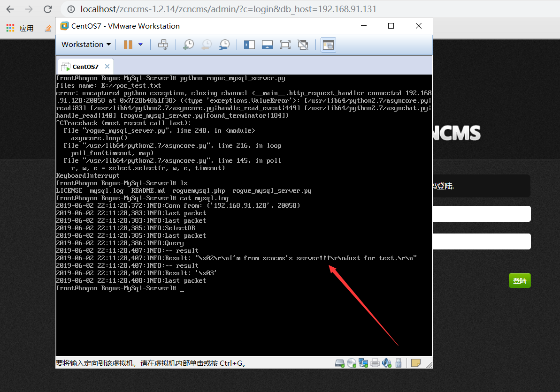Click the upper login input field
Viewport: 560px width, 392px height.
pos(482,214)
